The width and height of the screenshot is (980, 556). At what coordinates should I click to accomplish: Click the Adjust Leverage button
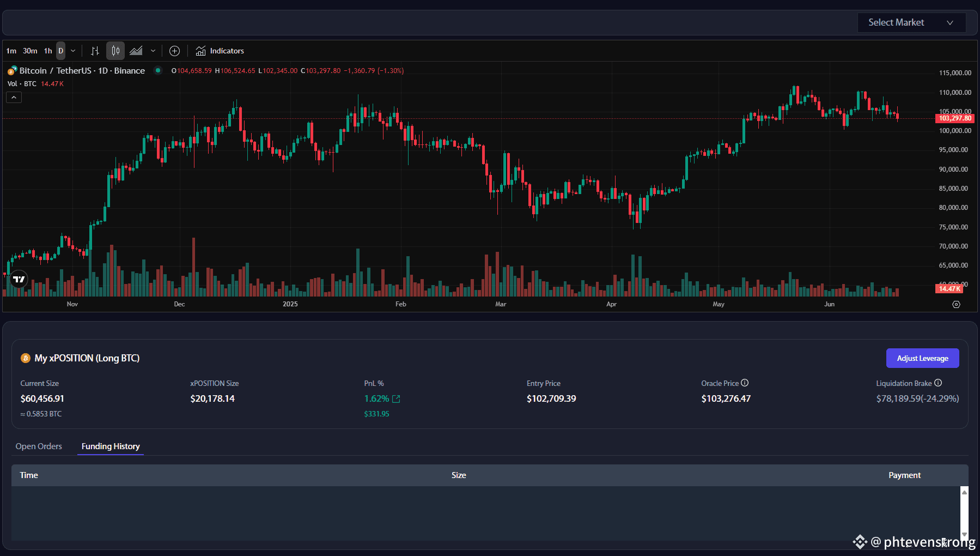pyautogui.click(x=922, y=358)
